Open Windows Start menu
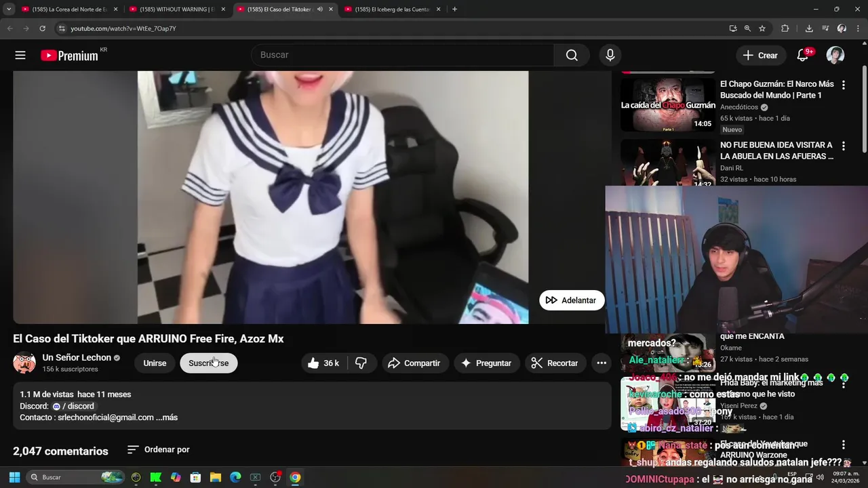This screenshot has height=488, width=868. 14,477
